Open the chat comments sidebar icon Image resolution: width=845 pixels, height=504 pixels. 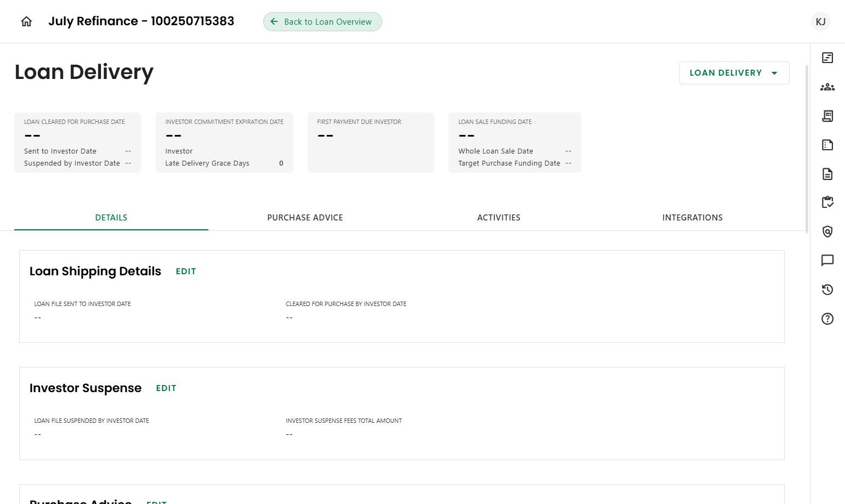coord(827,261)
